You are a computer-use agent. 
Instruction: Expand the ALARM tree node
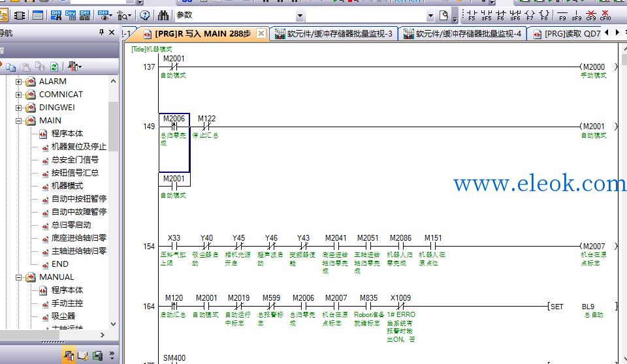[18, 82]
